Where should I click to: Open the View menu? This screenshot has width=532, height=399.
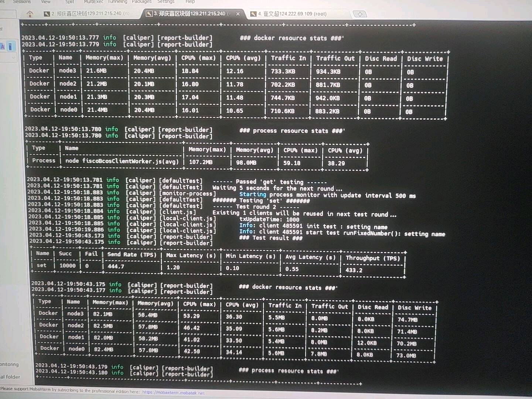point(46,1)
